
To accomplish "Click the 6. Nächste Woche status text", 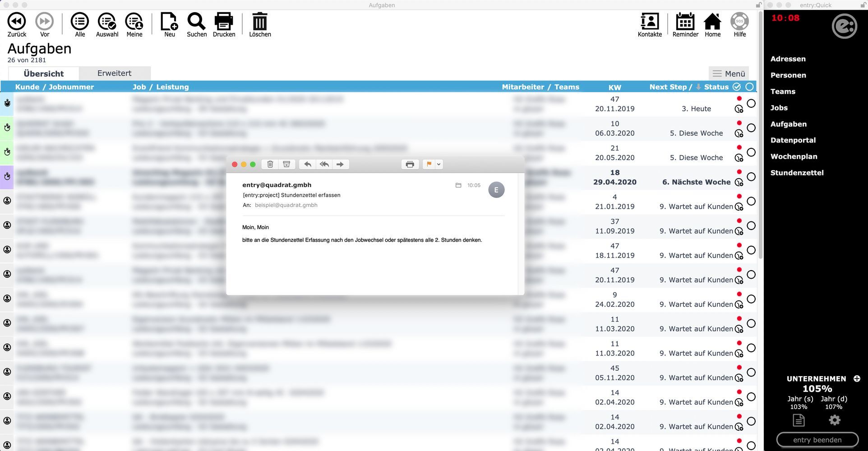I will pos(696,182).
